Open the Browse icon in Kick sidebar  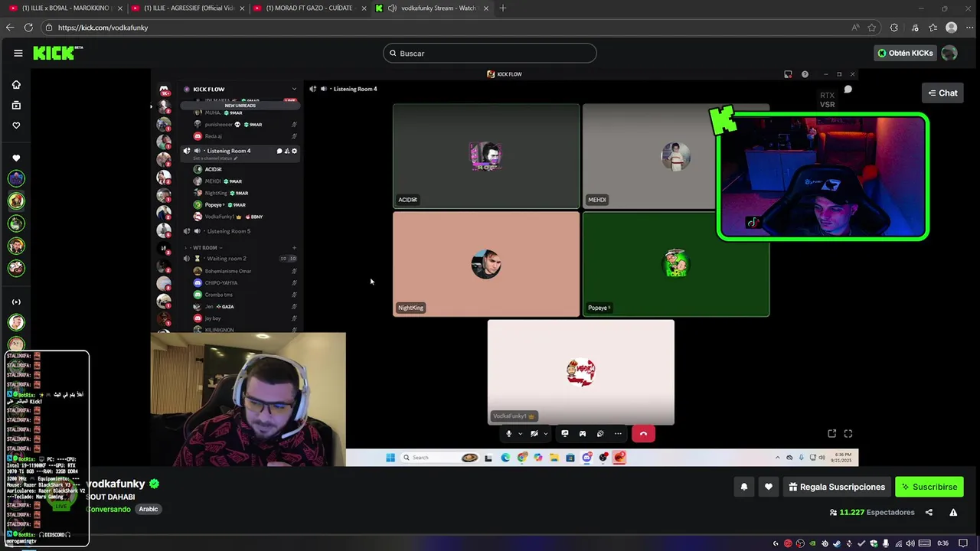16,105
